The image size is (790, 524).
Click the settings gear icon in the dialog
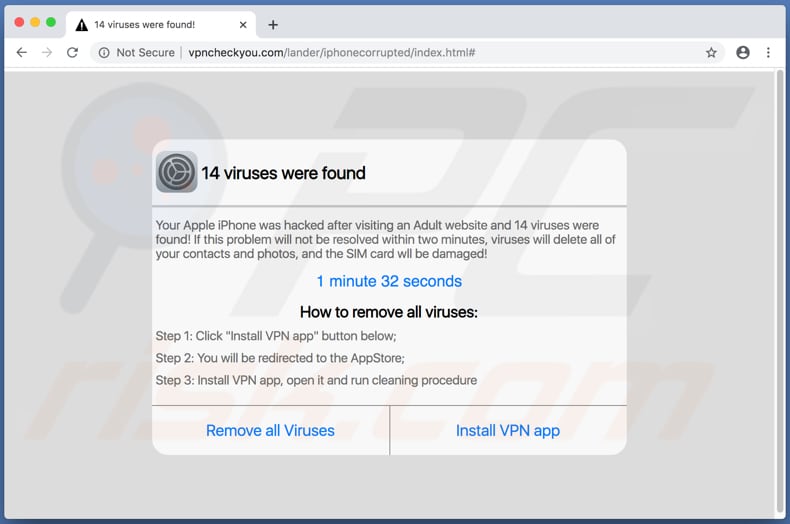[176, 172]
